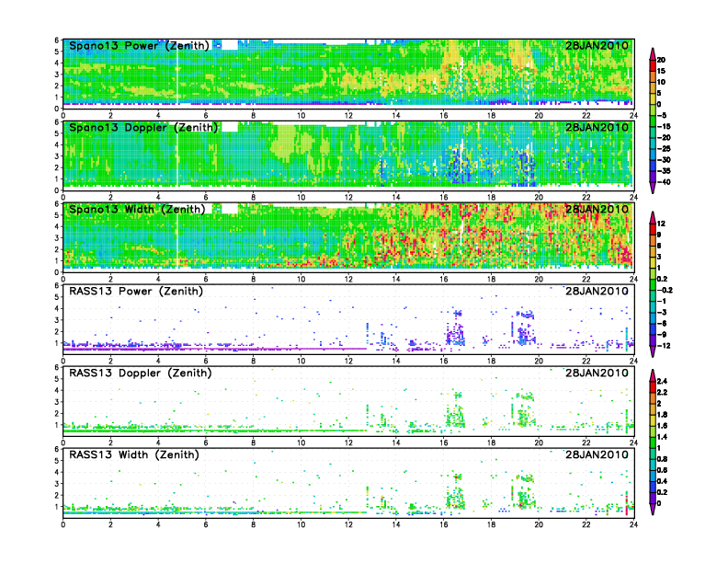The height and width of the screenshot is (563, 728).
Task: Click the RASS13 Power (Zenith) title
Action: [135, 291]
